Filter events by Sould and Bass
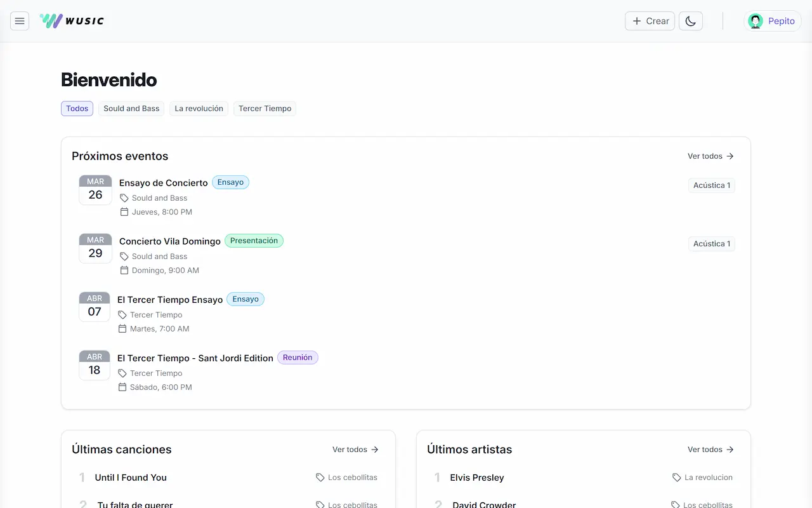This screenshot has width=812, height=508. pyautogui.click(x=131, y=108)
